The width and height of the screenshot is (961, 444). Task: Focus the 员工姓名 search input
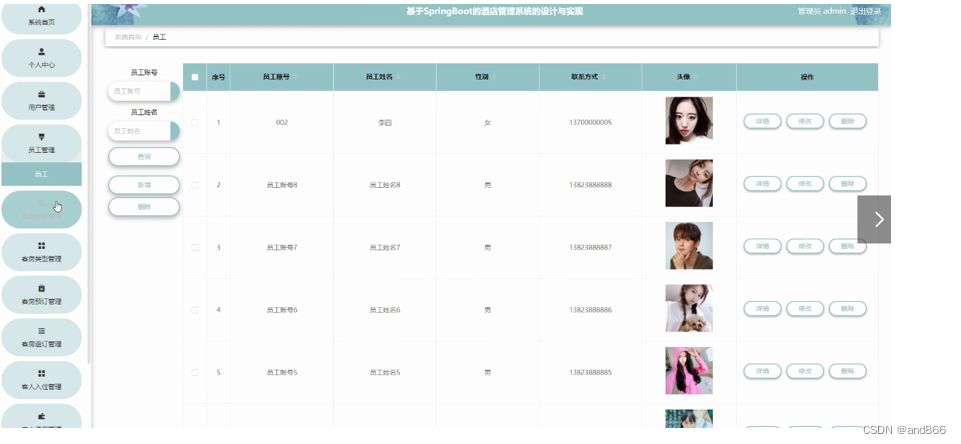(x=140, y=131)
